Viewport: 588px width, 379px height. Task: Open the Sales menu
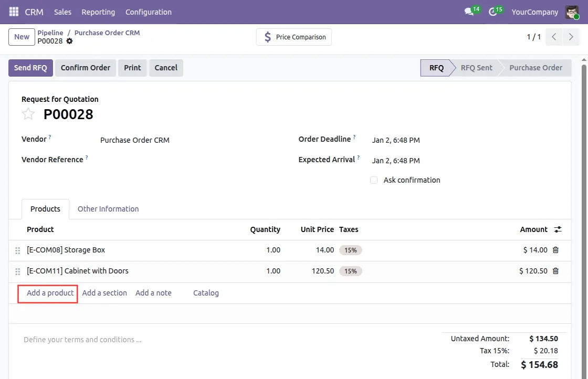62,12
